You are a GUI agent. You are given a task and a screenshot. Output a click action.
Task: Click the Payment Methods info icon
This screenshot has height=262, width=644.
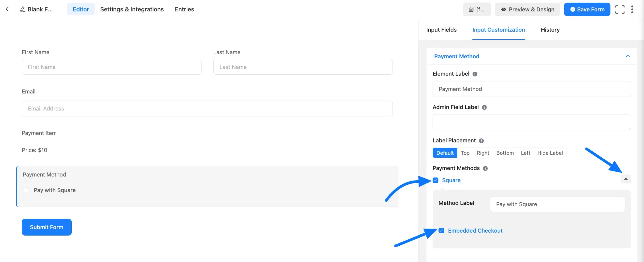click(x=485, y=168)
